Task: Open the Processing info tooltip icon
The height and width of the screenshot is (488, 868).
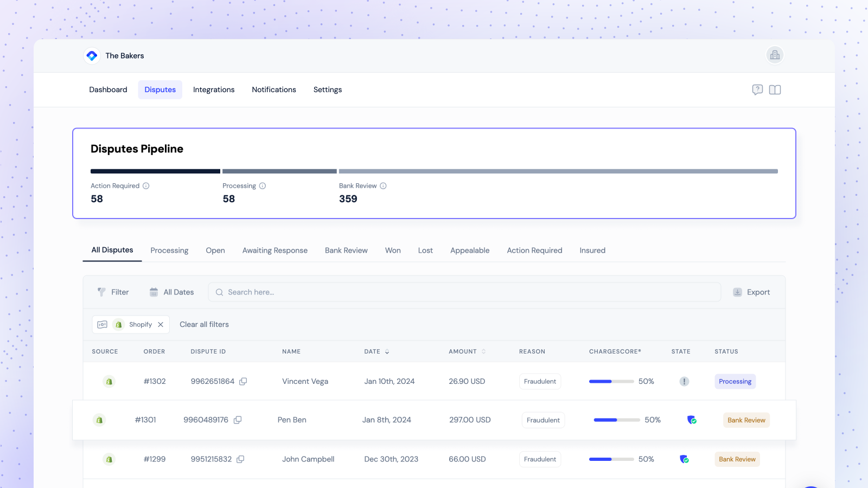Action: click(x=263, y=185)
